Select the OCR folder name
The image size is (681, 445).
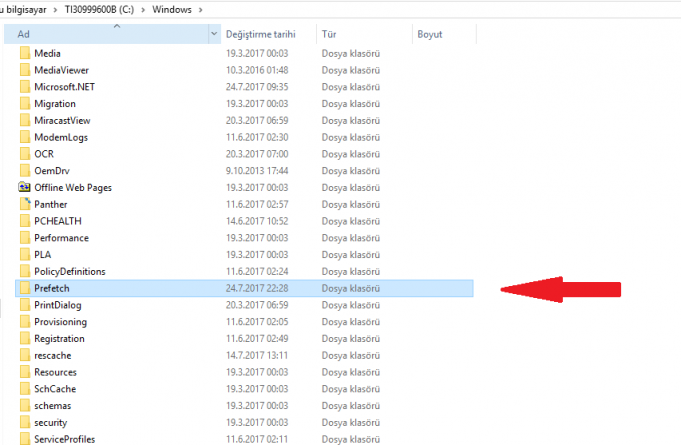44,154
